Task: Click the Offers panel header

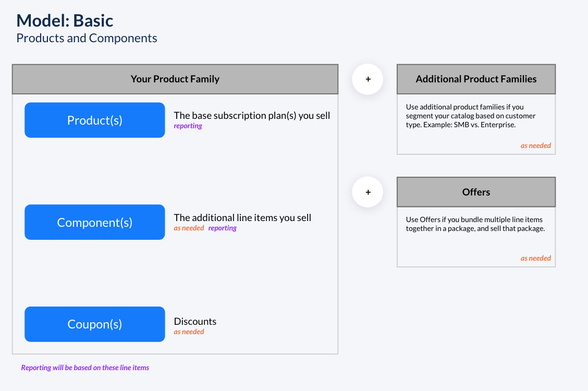Action: tap(476, 192)
